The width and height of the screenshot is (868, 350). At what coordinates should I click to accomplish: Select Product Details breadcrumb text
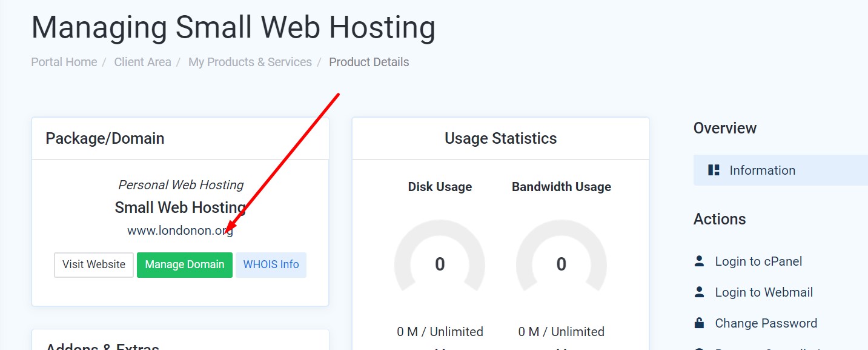click(x=369, y=62)
